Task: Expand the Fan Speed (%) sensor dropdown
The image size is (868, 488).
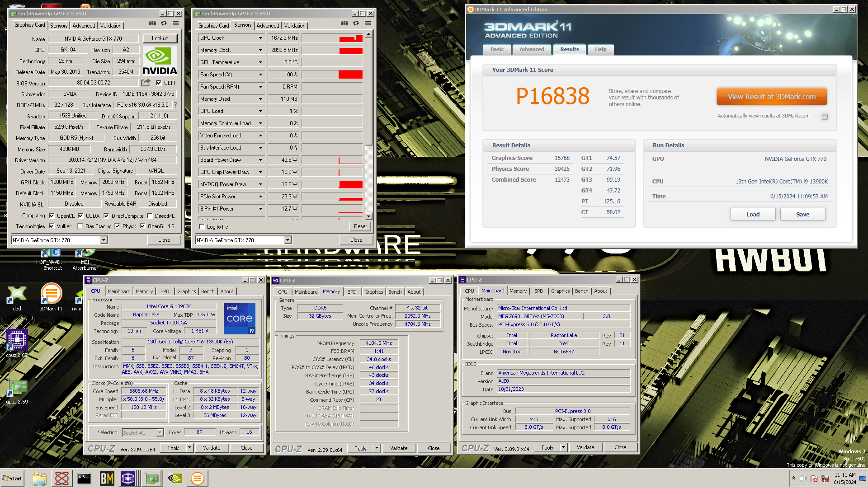Action: [260, 75]
